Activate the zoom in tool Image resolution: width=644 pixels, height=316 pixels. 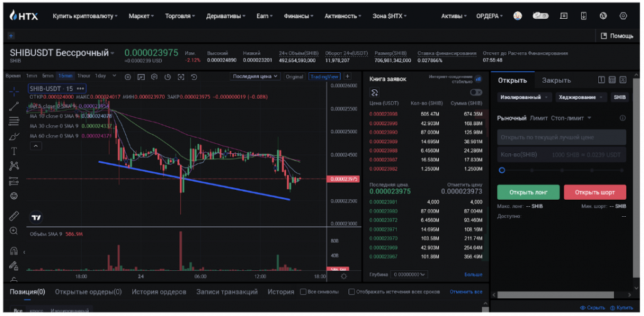click(14, 231)
